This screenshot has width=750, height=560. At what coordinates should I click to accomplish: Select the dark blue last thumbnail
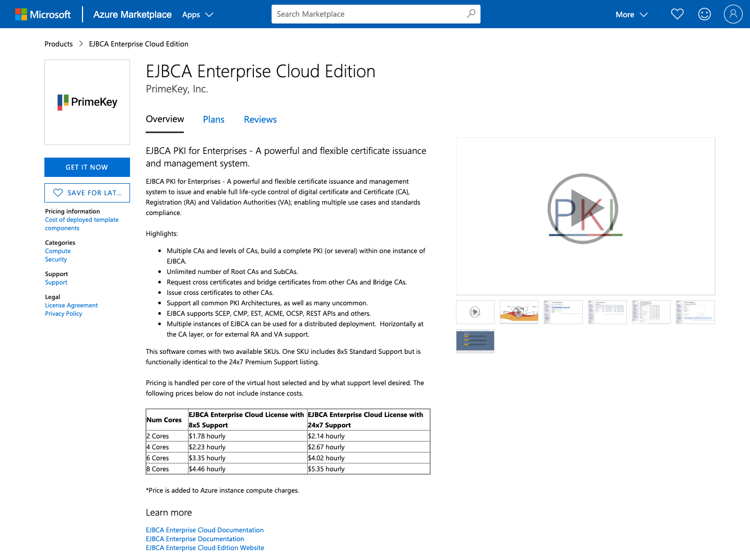475,341
